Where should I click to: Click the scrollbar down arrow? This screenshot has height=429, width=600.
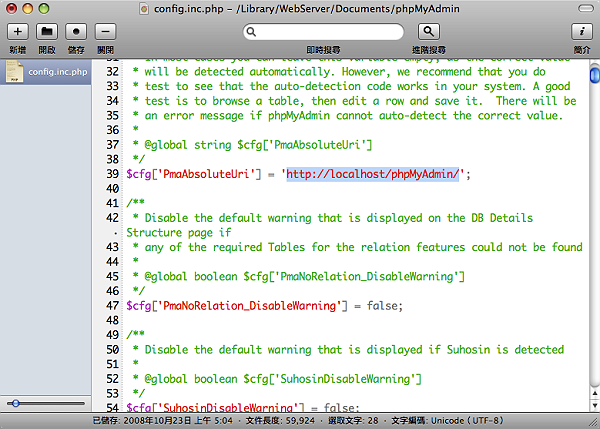(x=595, y=405)
